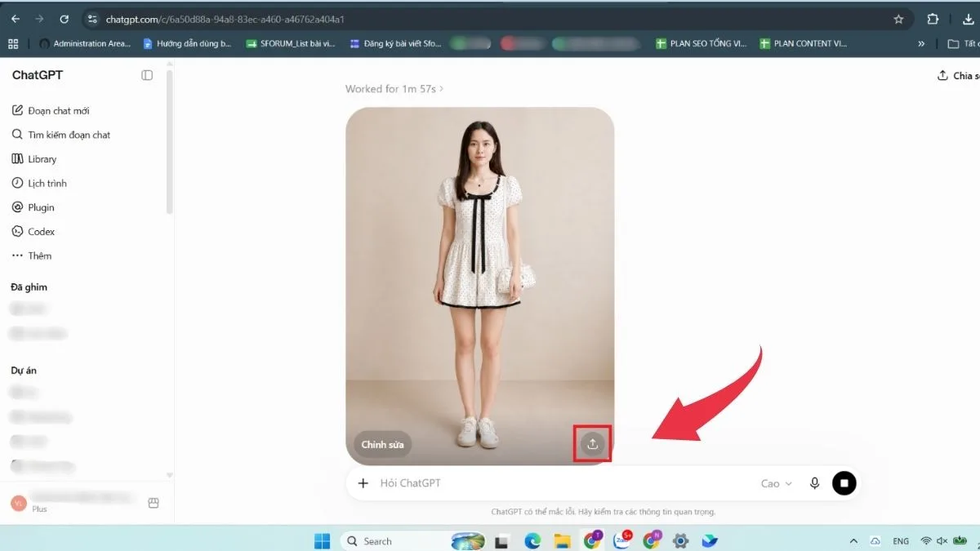Expand the 'Worked for 1m 57s' details
The height and width of the screenshot is (551, 980).
tap(394, 89)
